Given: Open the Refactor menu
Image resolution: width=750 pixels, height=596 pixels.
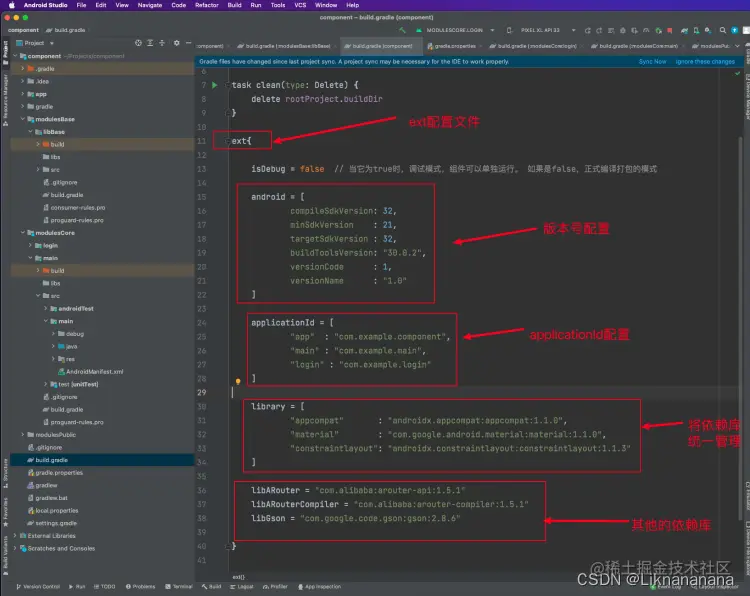Looking at the screenshot, I should pos(207,5).
